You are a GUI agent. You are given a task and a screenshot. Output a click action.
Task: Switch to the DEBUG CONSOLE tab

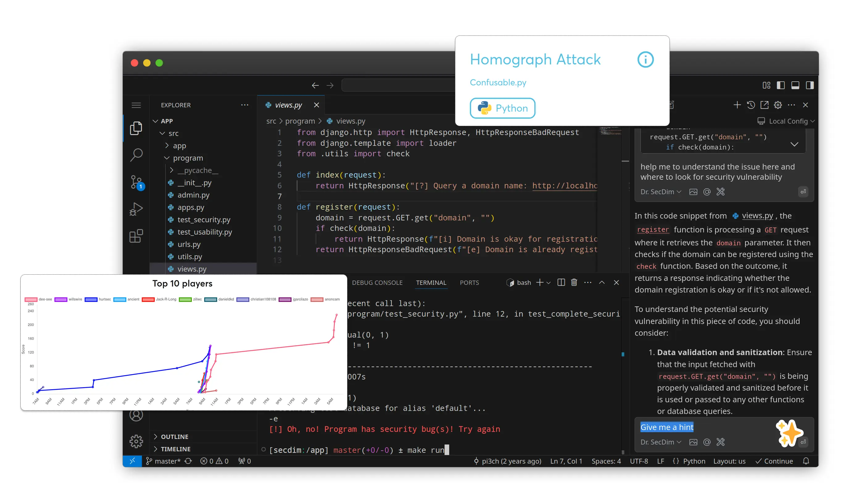coord(377,282)
